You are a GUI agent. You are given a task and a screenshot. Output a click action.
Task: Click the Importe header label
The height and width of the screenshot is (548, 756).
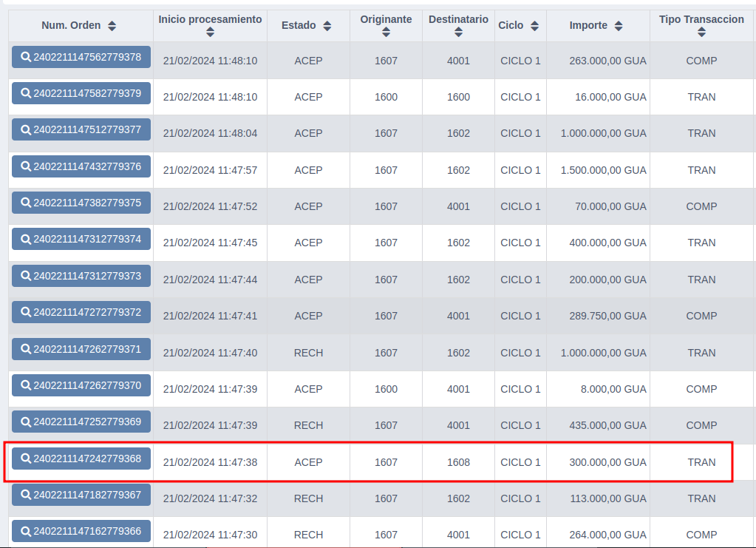tap(588, 26)
